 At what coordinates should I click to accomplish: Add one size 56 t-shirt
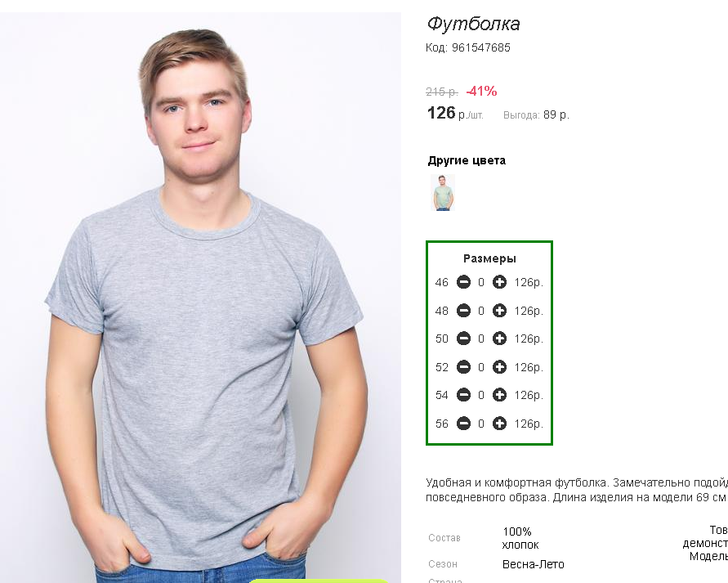tap(499, 424)
